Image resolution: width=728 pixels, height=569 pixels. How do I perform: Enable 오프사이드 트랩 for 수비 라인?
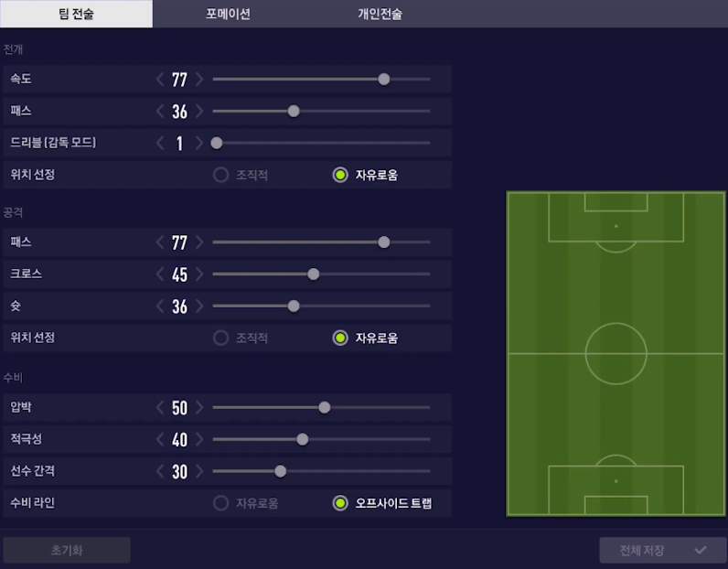340,502
